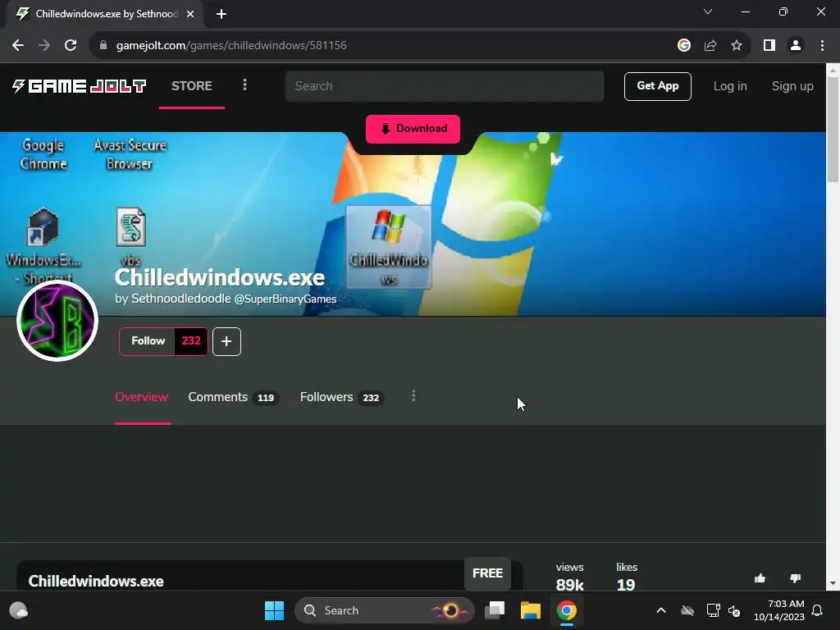Open File Explorer from the taskbar
Image resolution: width=840 pixels, height=630 pixels.
point(531,610)
